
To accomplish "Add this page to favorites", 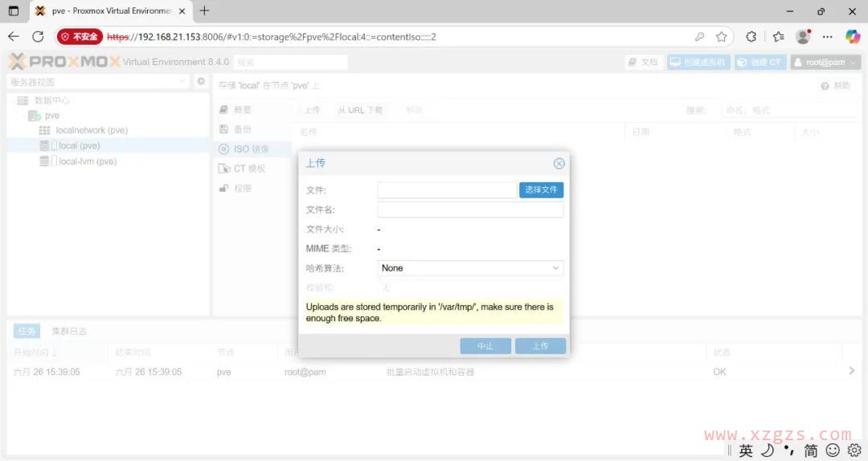I will (x=722, y=37).
